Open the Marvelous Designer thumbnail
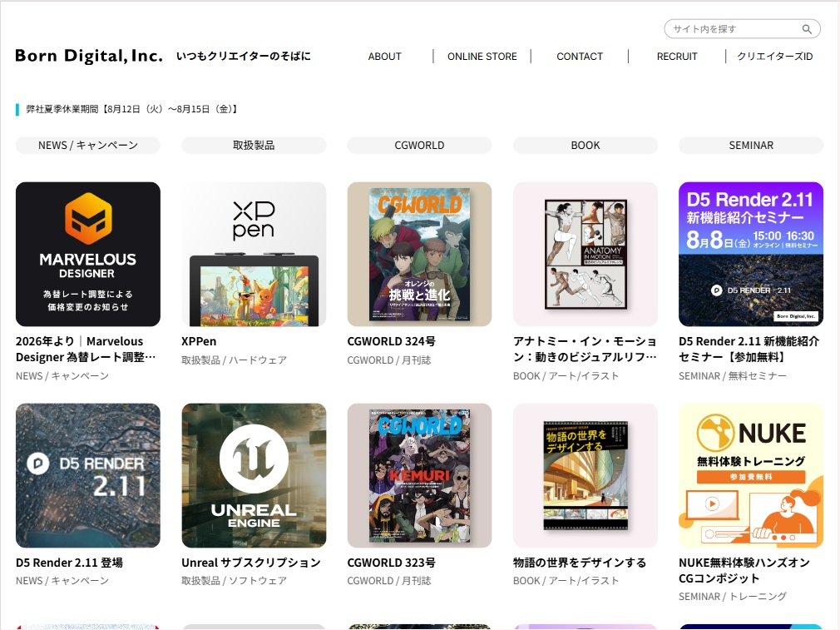840x630 pixels. click(x=88, y=254)
